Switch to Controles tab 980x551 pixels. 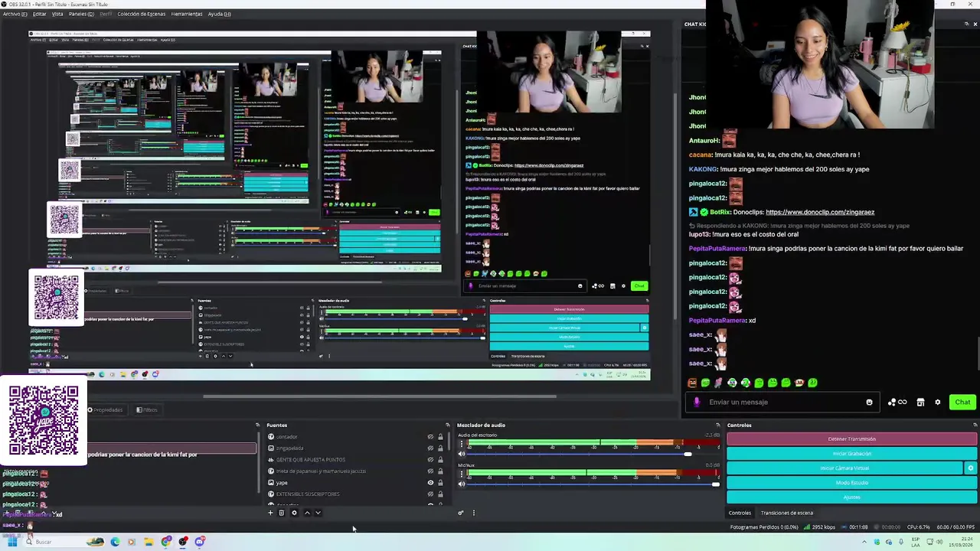740,513
